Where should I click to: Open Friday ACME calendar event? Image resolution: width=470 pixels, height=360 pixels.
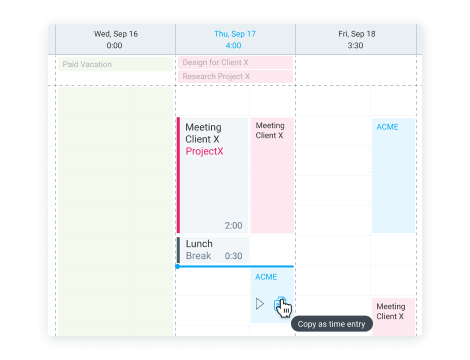click(393, 175)
